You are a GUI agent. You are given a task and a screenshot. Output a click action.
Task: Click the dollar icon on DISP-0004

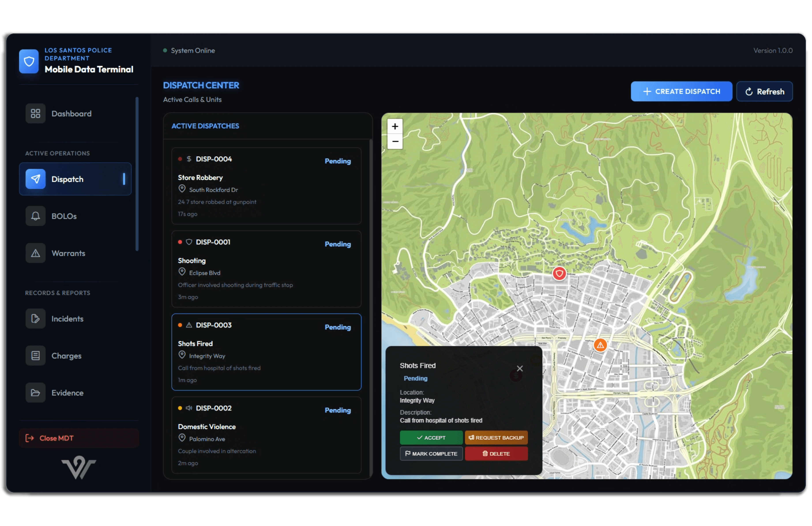(x=189, y=159)
